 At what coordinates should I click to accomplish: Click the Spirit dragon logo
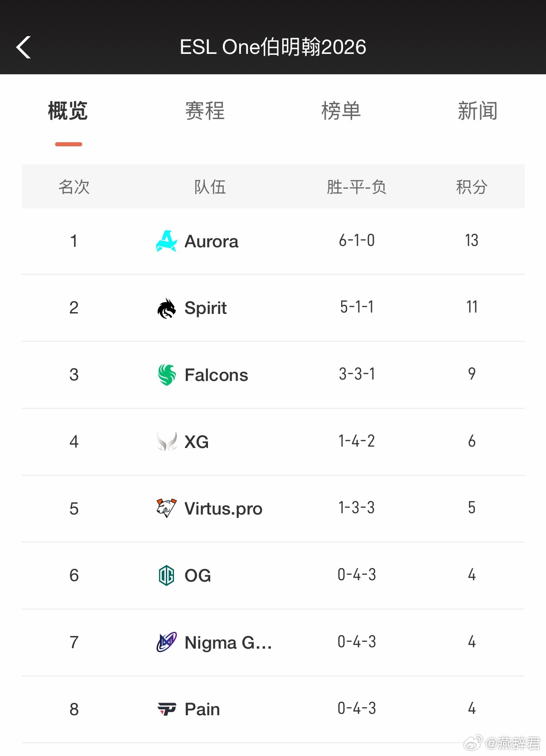click(166, 308)
